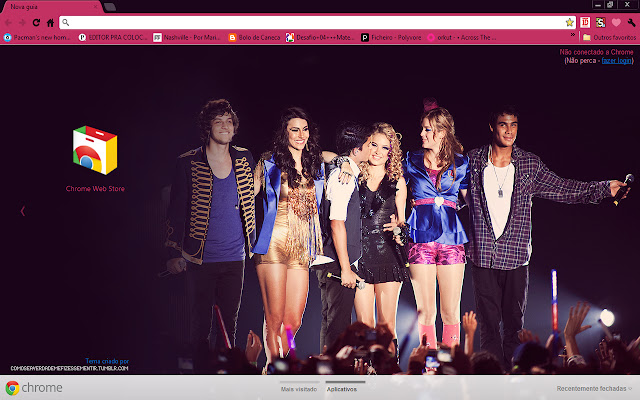Click the Chrome Web Store label
The image size is (640, 400).
(x=95, y=189)
